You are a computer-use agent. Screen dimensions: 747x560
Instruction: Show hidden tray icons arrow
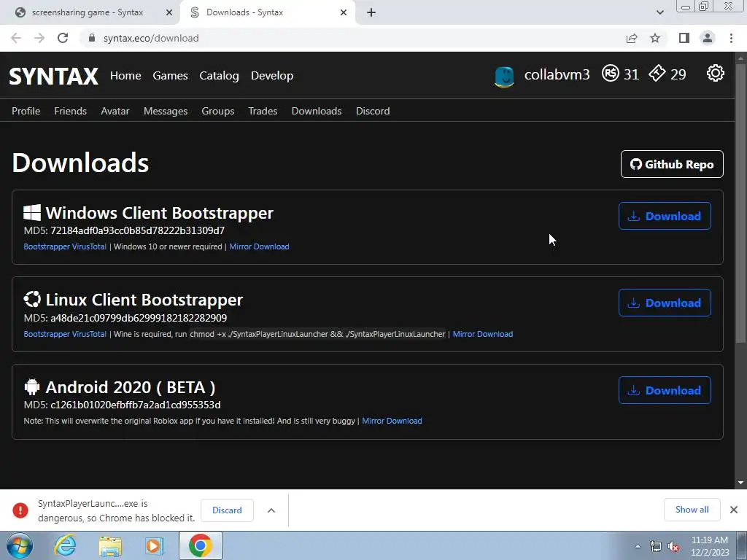638,546
